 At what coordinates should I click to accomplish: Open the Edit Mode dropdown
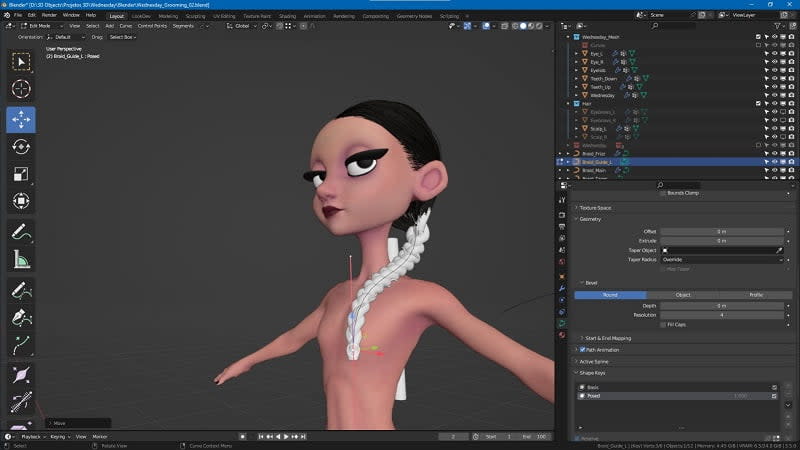42,26
